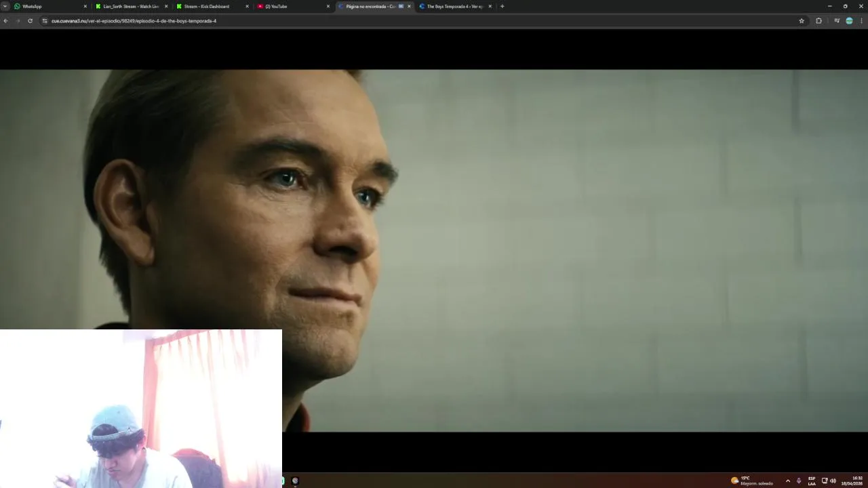Open Chrome icon in the taskbar
The image size is (868, 488).
[295, 481]
